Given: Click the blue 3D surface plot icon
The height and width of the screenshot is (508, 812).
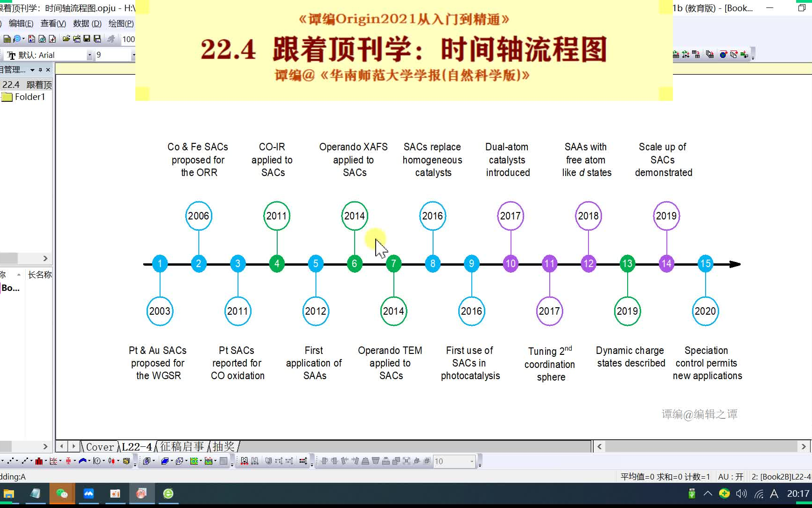Looking at the screenshot, I should click(165, 461).
